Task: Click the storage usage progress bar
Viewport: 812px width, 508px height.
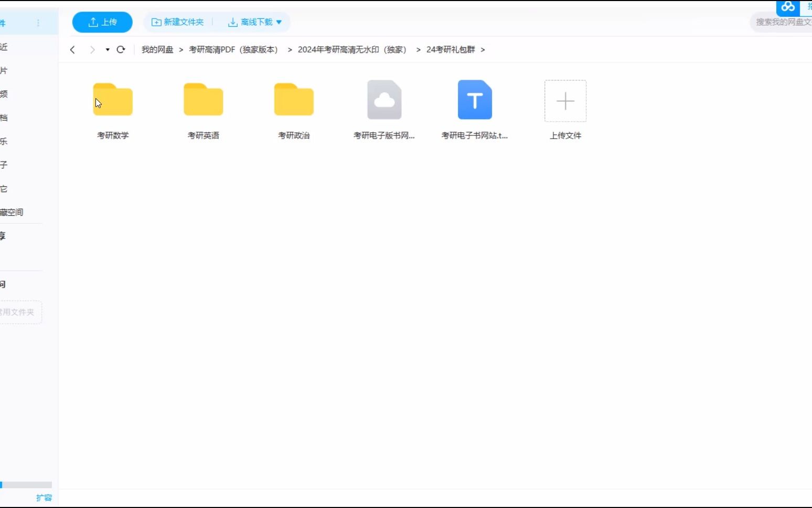Action: click(26, 485)
